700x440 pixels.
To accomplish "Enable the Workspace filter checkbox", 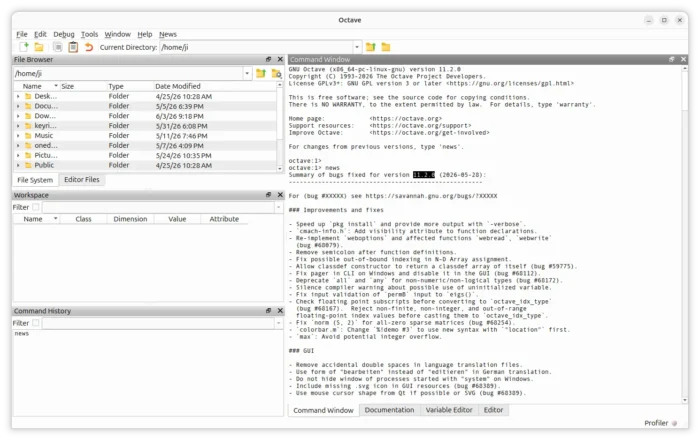I will click(36, 207).
